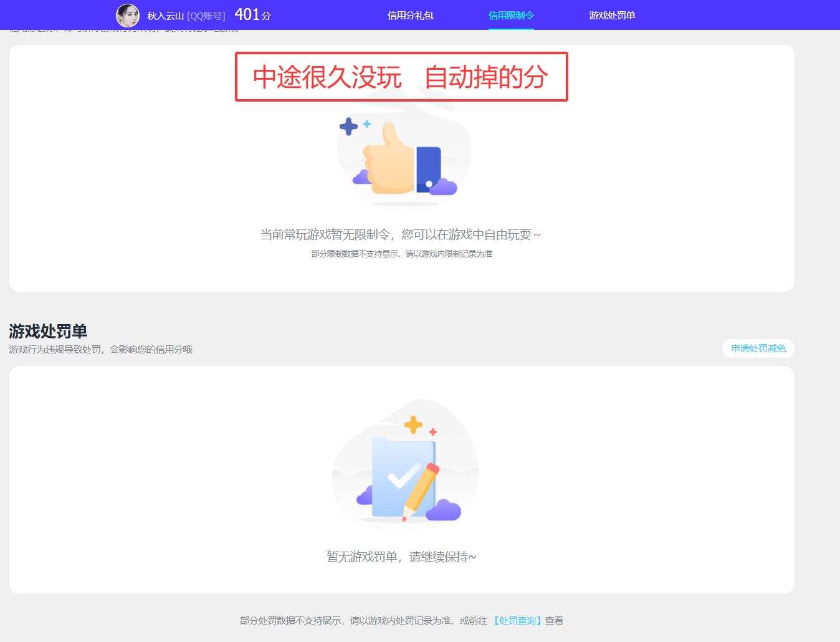Image resolution: width=840 pixels, height=642 pixels.
Task: Open the 游戏处罚单 tab
Action: tap(612, 16)
